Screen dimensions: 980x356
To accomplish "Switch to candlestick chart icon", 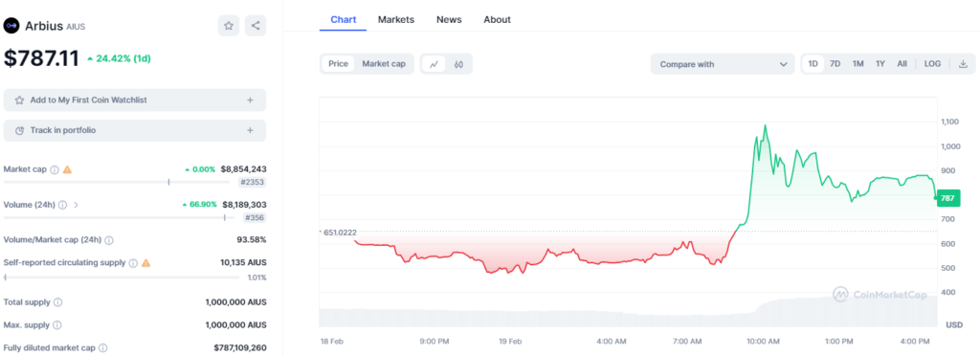I will click(x=458, y=64).
